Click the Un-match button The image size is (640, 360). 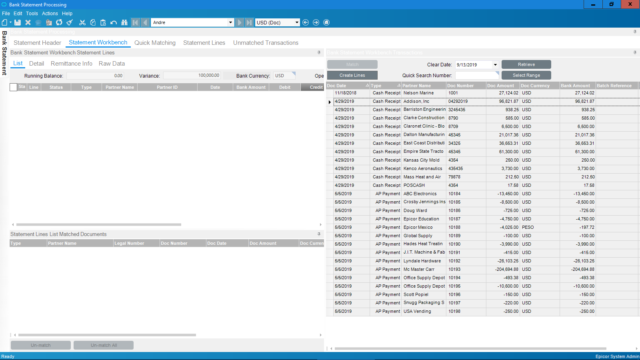click(x=41, y=345)
